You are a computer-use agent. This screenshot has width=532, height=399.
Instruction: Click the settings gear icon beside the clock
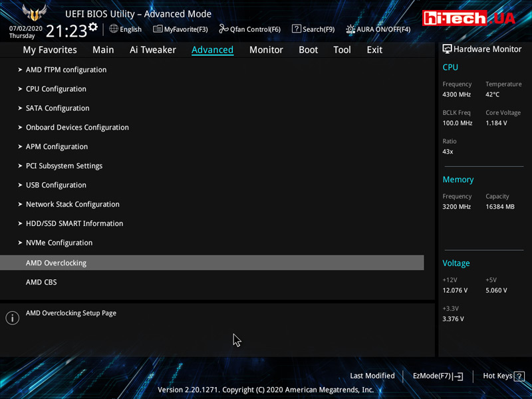(92, 27)
